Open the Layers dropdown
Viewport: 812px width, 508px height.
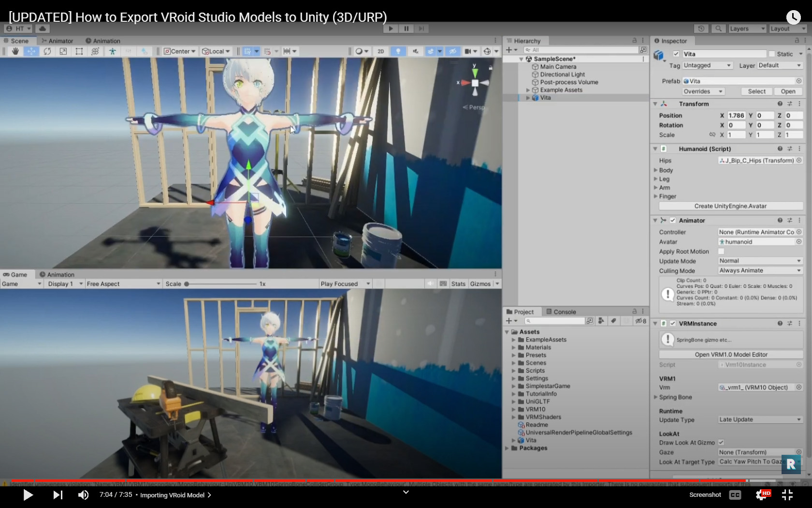coord(747,29)
